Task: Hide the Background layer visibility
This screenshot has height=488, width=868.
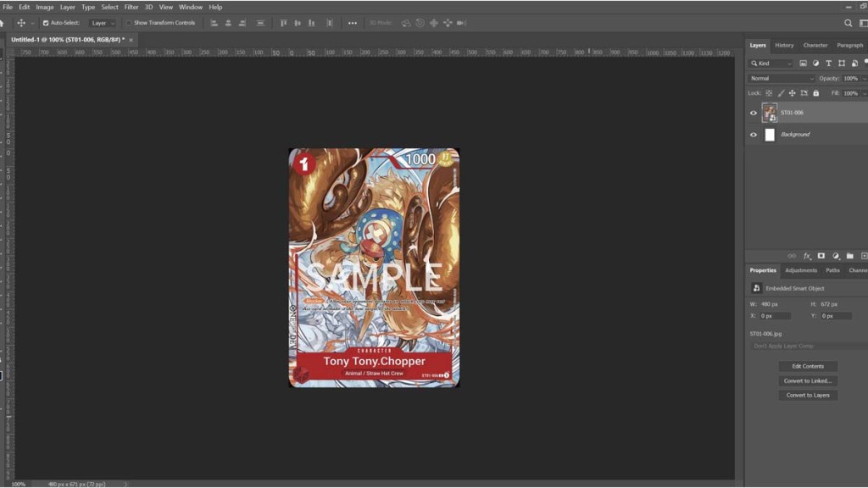Action: pos(753,134)
